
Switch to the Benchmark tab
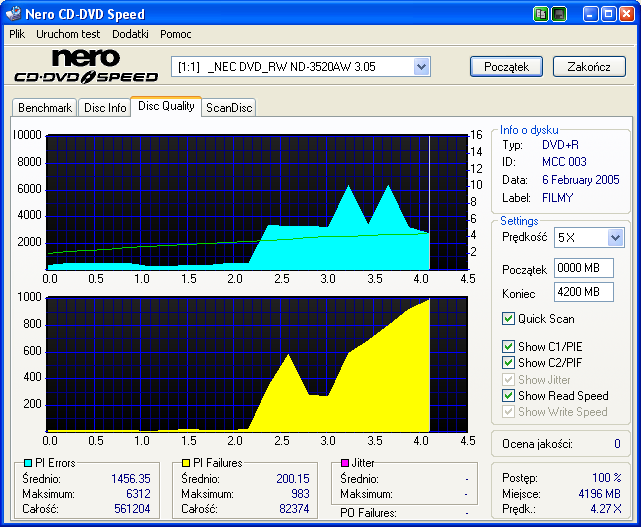tap(45, 108)
